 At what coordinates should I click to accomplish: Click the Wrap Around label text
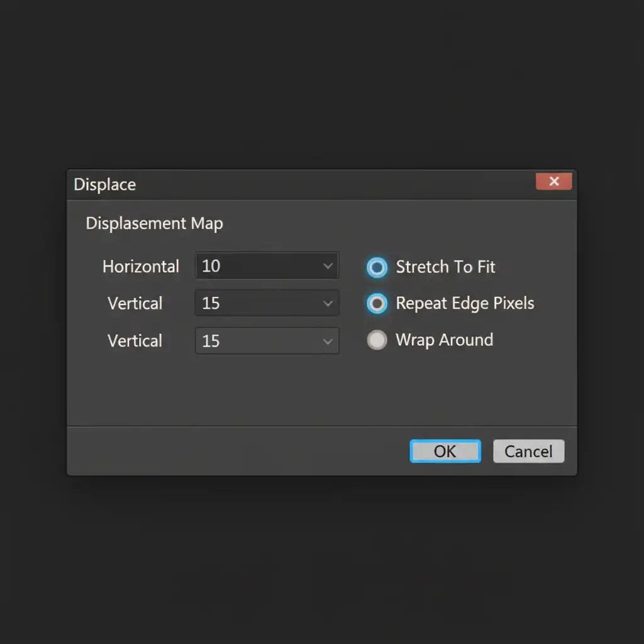(x=444, y=340)
